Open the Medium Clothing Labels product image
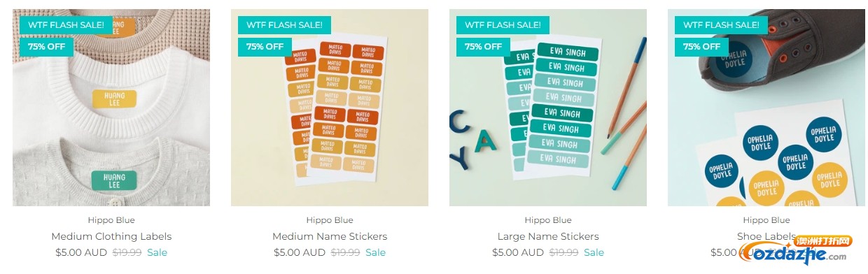This screenshot has width=868, height=274. (111, 108)
